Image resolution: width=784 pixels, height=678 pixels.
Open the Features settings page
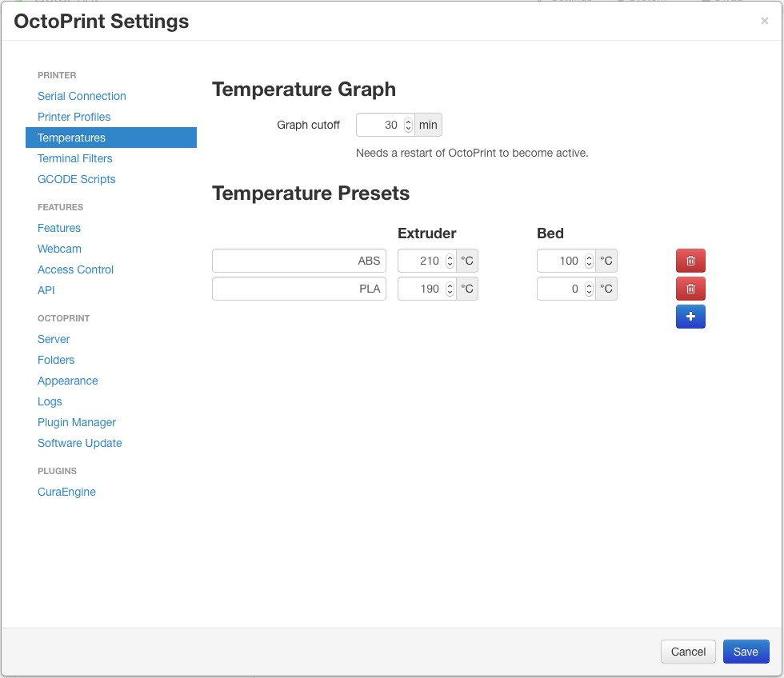59,228
